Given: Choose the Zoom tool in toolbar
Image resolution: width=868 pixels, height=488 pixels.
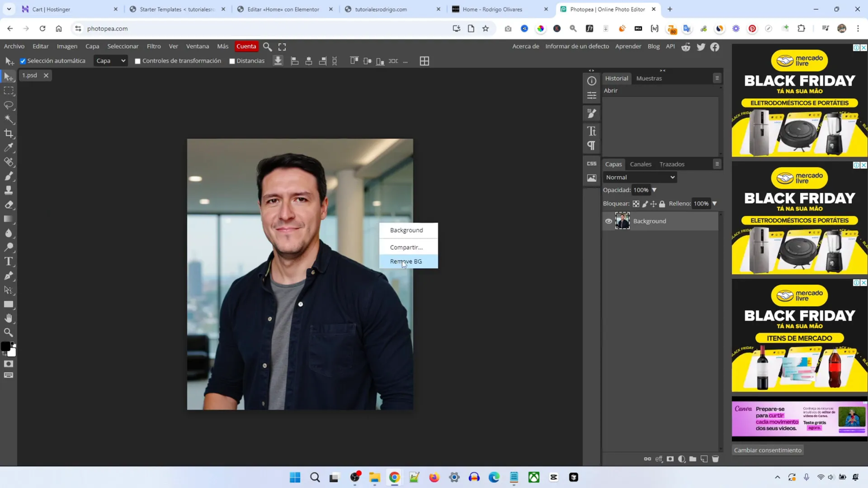Looking at the screenshot, I should [9, 332].
